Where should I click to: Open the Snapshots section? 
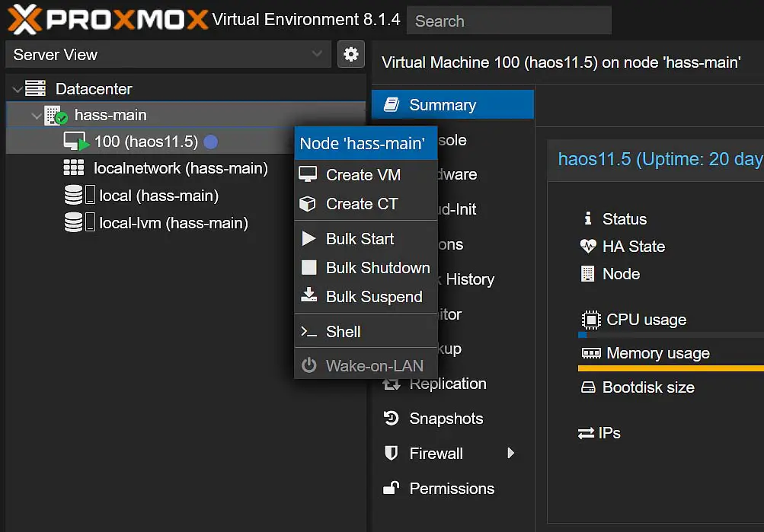pyautogui.click(x=452, y=418)
